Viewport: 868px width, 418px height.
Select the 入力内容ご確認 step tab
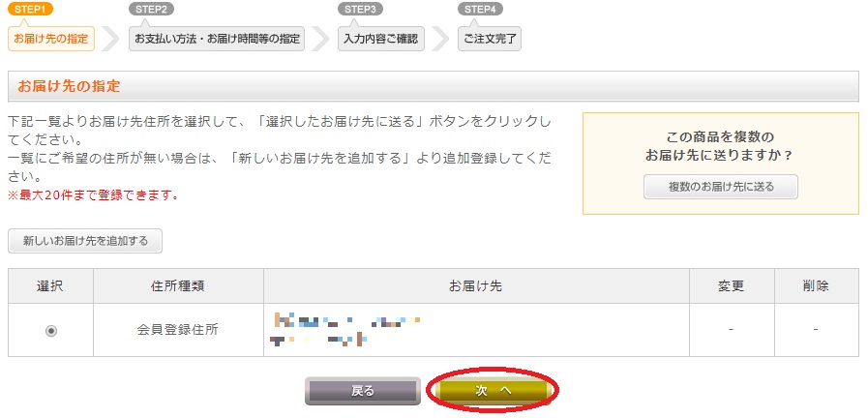[x=381, y=40]
